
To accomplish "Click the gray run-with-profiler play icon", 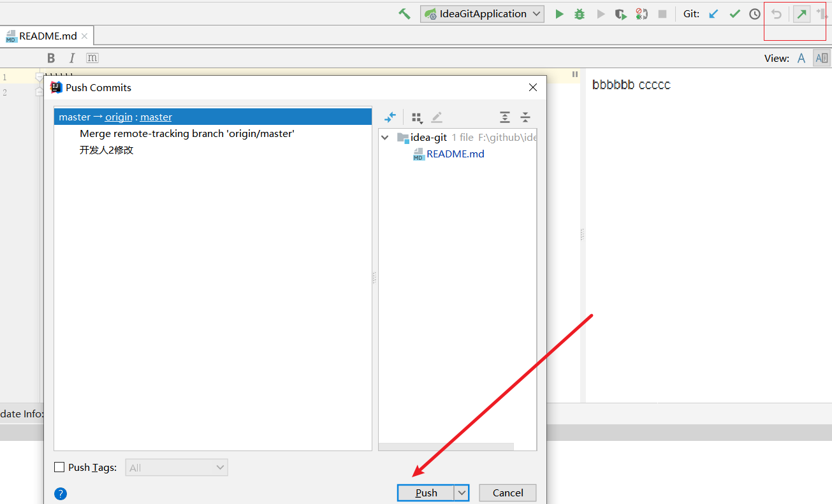I will (x=601, y=14).
